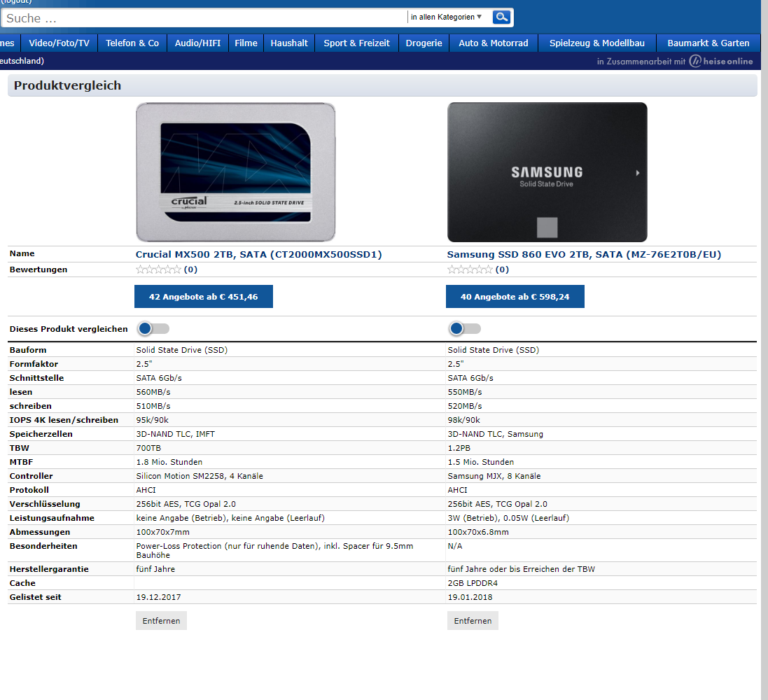Click 'Samsung MJX, 8 Kanäle' cell
The height and width of the screenshot is (700, 768).
click(494, 475)
